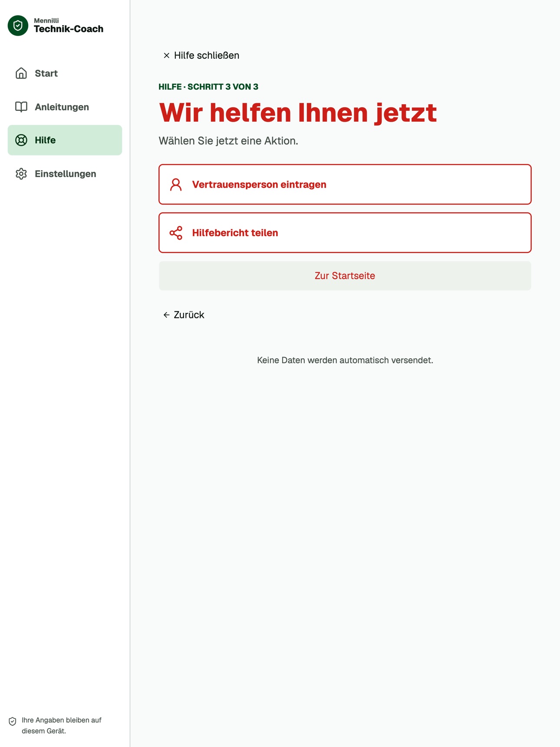Select the Hilfebericht teilen action
560x747 pixels.
345,233
